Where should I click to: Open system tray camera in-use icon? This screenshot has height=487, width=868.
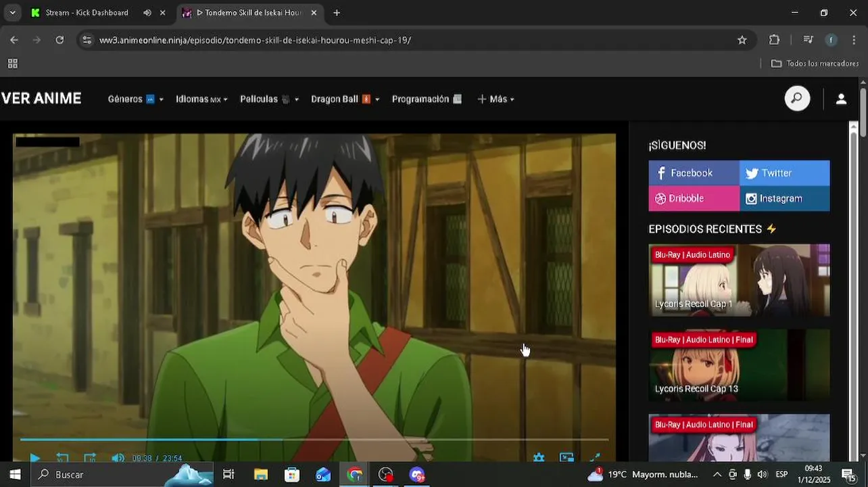click(732, 475)
